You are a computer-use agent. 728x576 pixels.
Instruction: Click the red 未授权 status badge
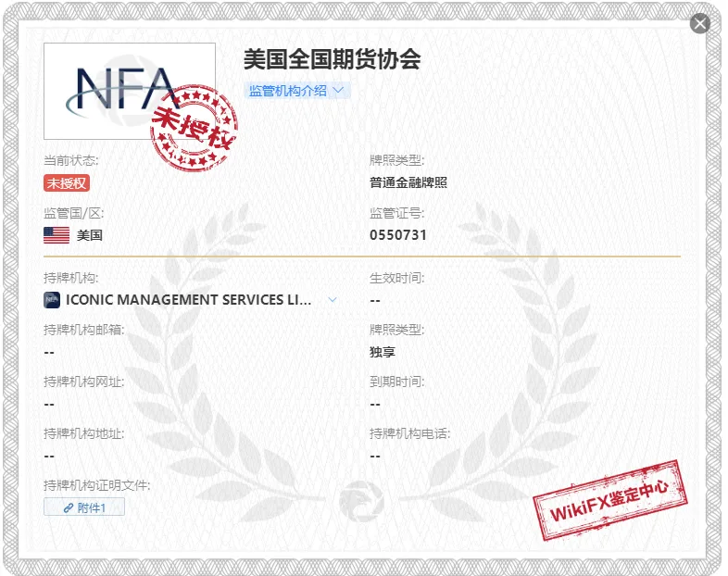(x=67, y=182)
